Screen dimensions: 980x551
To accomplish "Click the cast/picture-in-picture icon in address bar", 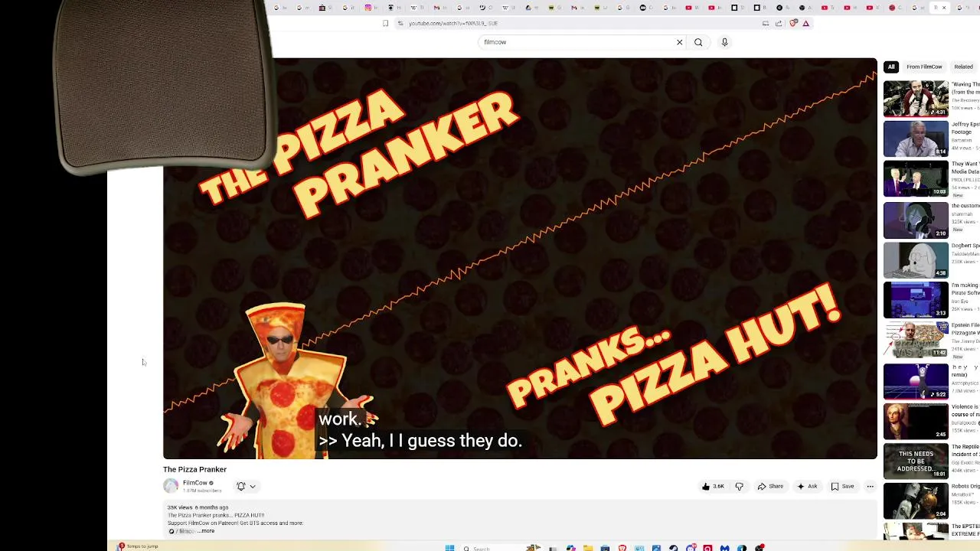I will click(x=766, y=24).
